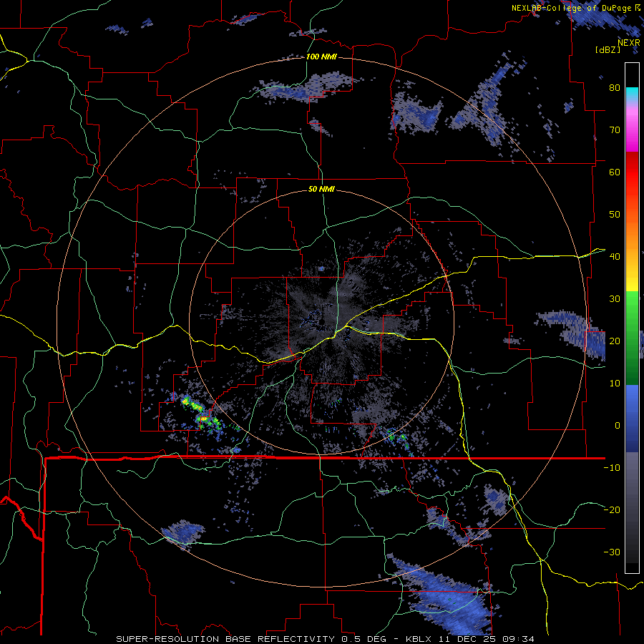Click the 0 value on dBZ scale
The image size is (644, 644).
(618, 426)
